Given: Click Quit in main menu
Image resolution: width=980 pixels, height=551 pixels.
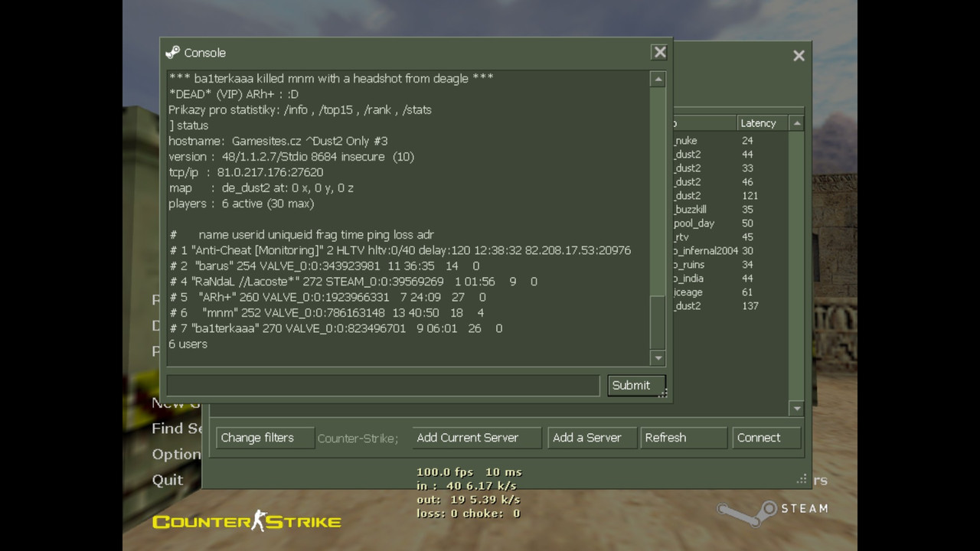Looking at the screenshot, I should click(168, 480).
